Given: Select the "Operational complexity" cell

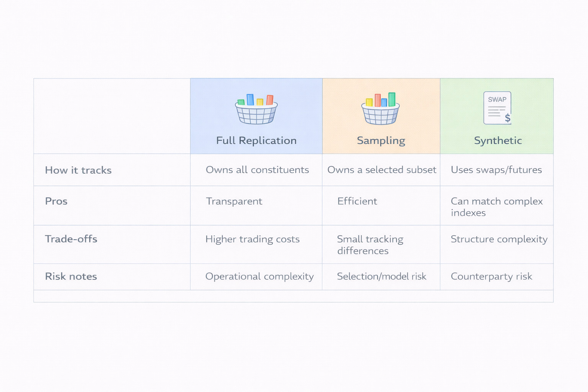Looking at the screenshot, I should coord(260,276).
